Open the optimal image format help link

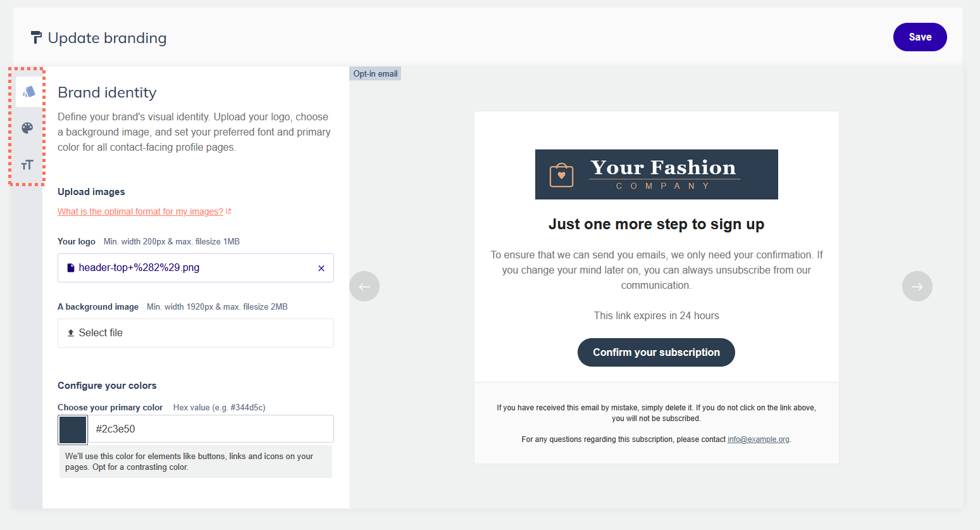click(140, 211)
